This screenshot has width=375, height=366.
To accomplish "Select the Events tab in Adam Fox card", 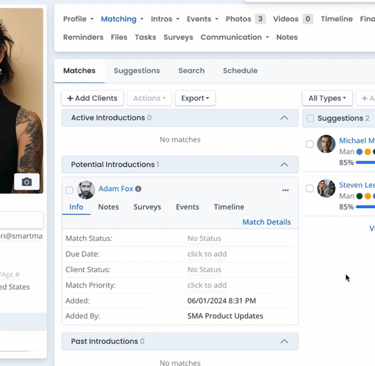I will 187,207.
